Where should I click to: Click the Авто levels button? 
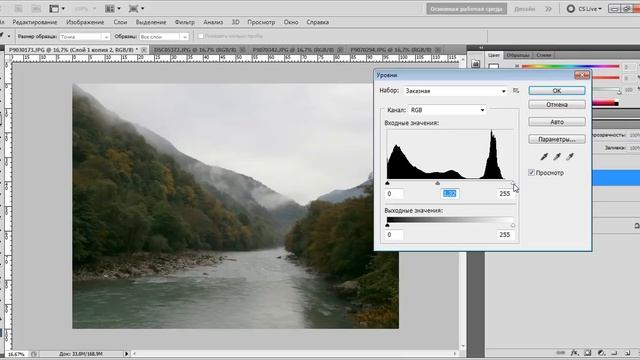point(557,122)
